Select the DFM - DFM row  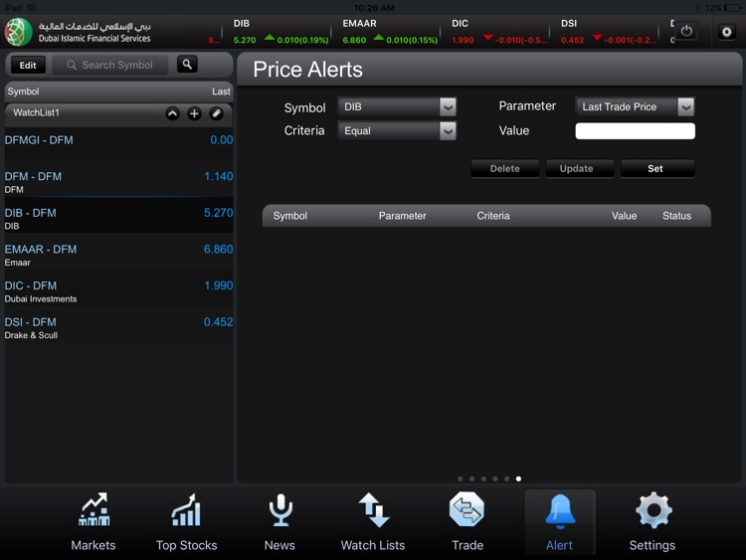pyautogui.click(x=118, y=180)
